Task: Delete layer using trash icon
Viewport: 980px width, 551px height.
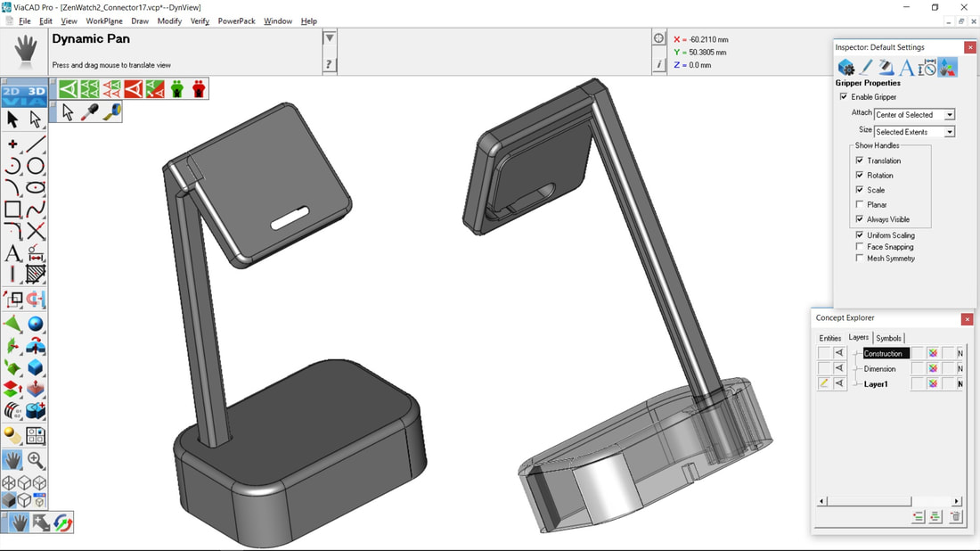Action: (956, 517)
